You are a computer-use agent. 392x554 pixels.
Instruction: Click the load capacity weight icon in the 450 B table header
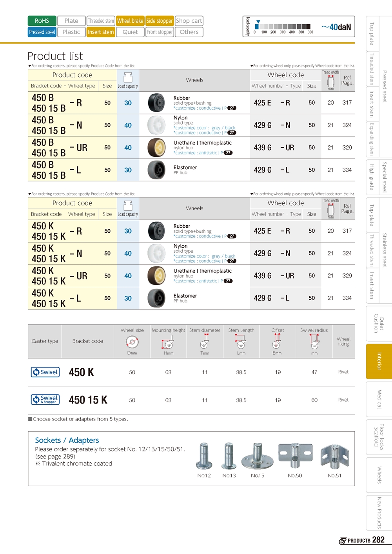coord(128,77)
